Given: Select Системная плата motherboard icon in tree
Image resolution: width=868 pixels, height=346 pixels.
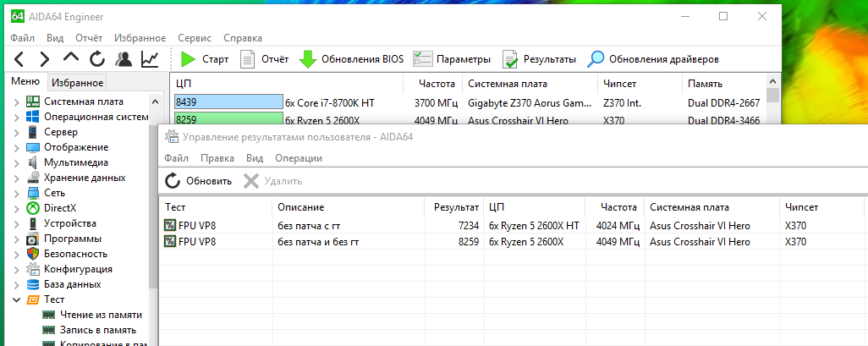Looking at the screenshot, I should pyautogui.click(x=33, y=102).
